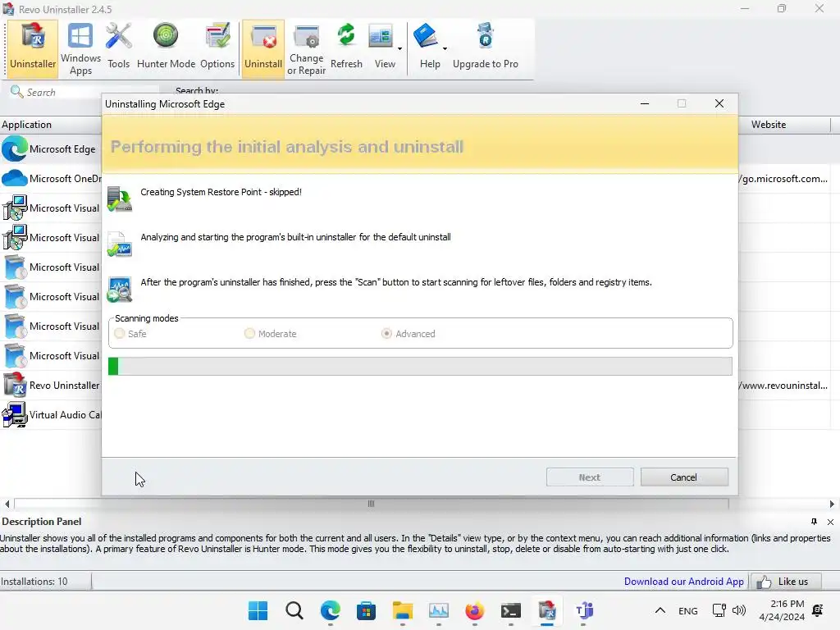Click the horizontal scrollbar thumb

coord(372,504)
